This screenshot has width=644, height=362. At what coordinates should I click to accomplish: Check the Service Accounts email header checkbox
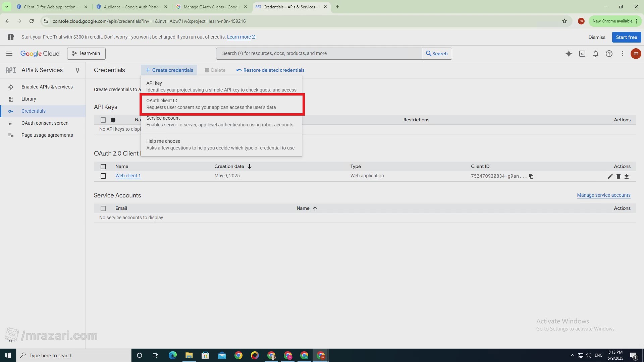(103, 208)
